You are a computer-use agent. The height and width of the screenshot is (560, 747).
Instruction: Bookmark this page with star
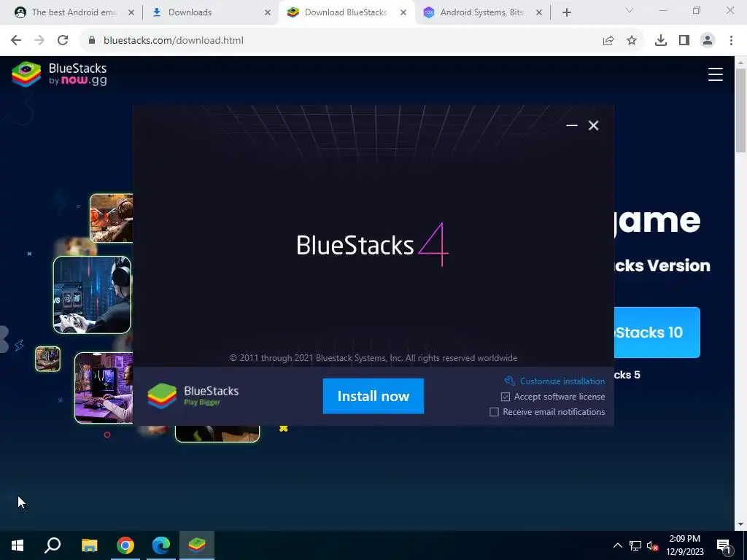(x=632, y=41)
